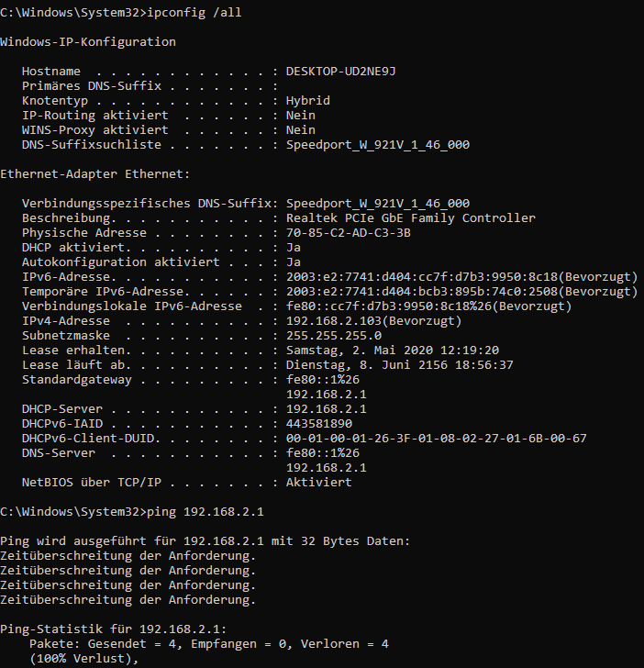Click the IPv6-Adresse ending in 8c18
The height and width of the screenshot is (668, 644).
461,277
